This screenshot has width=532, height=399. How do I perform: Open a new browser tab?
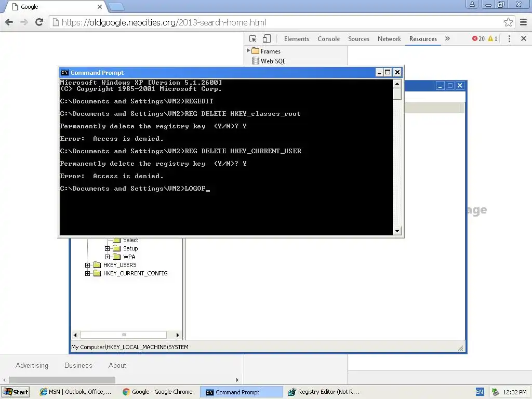(x=116, y=7)
